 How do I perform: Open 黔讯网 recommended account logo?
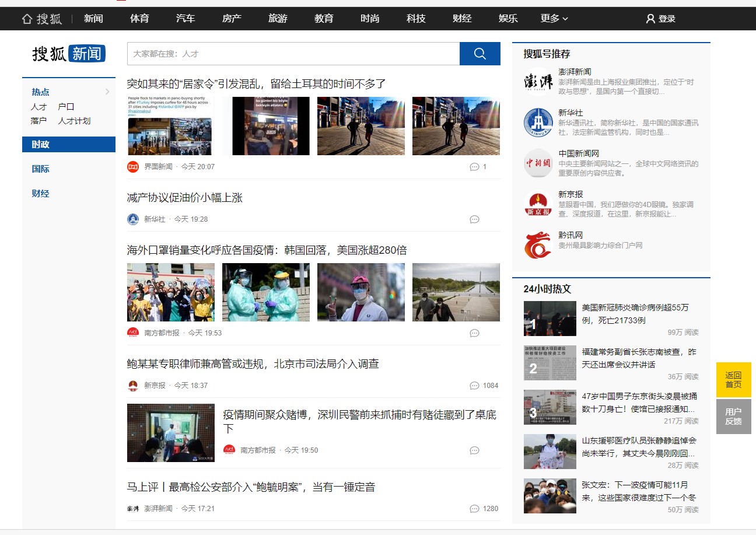(538, 244)
